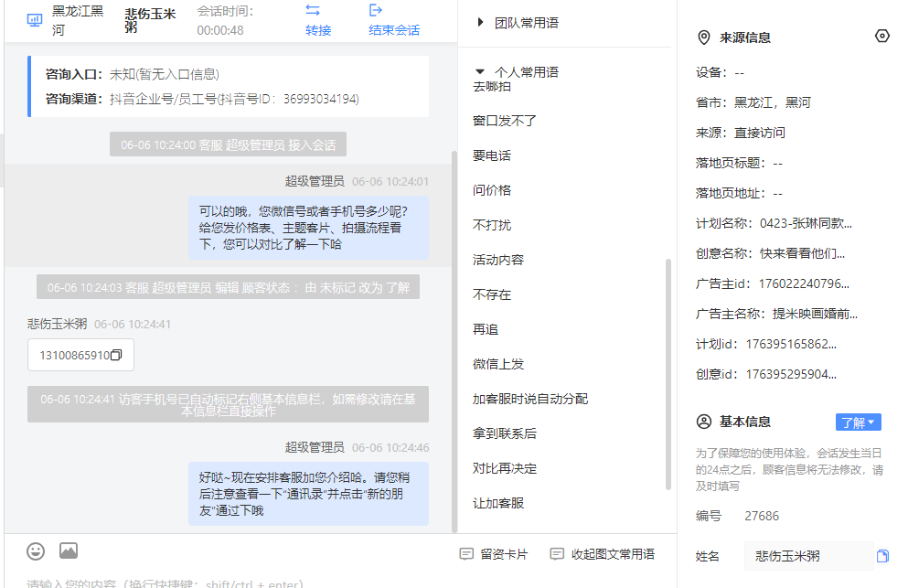
Task: Click the 设备 line in 来源信息
Action: pyautogui.click(x=720, y=72)
